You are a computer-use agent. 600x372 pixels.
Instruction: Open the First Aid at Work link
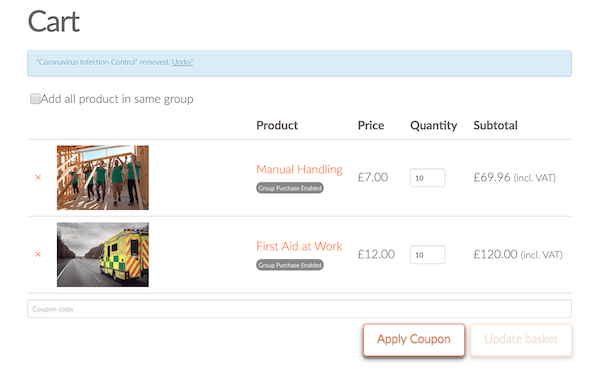[299, 246]
